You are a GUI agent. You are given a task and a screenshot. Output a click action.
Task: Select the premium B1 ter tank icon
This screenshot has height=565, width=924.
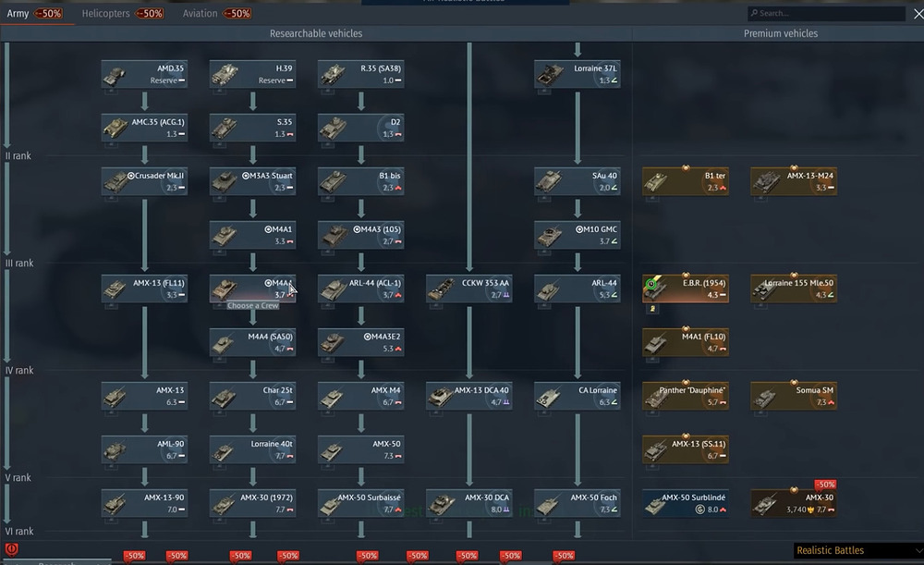(x=656, y=181)
